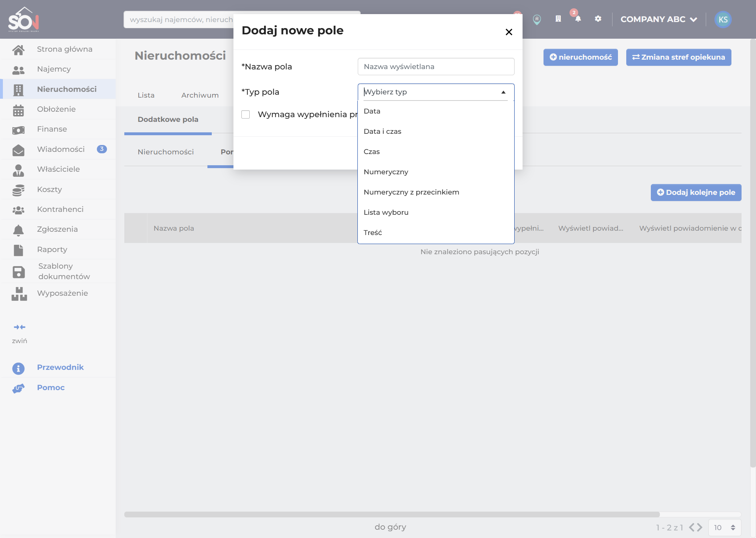Click the Szablony dokumentów disk icon
Image resolution: width=756 pixels, height=538 pixels.
pyautogui.click(x=18, y=272)
